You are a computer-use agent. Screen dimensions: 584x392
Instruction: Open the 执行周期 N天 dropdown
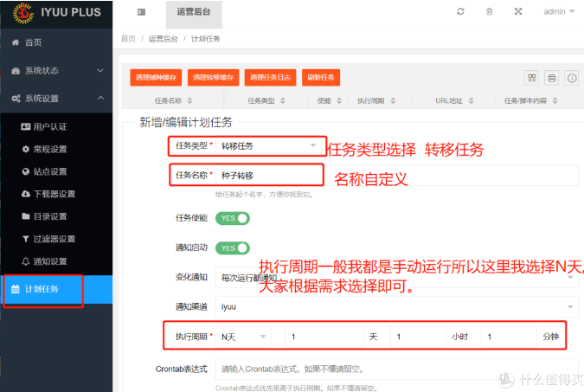click(243, 337)
